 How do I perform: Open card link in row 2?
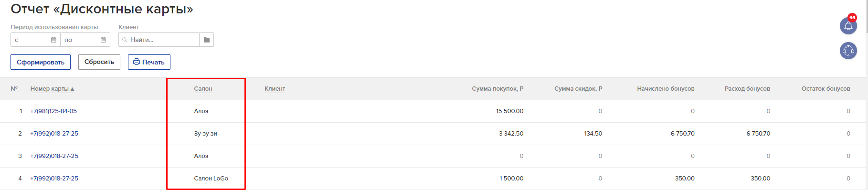coord(54,134)
